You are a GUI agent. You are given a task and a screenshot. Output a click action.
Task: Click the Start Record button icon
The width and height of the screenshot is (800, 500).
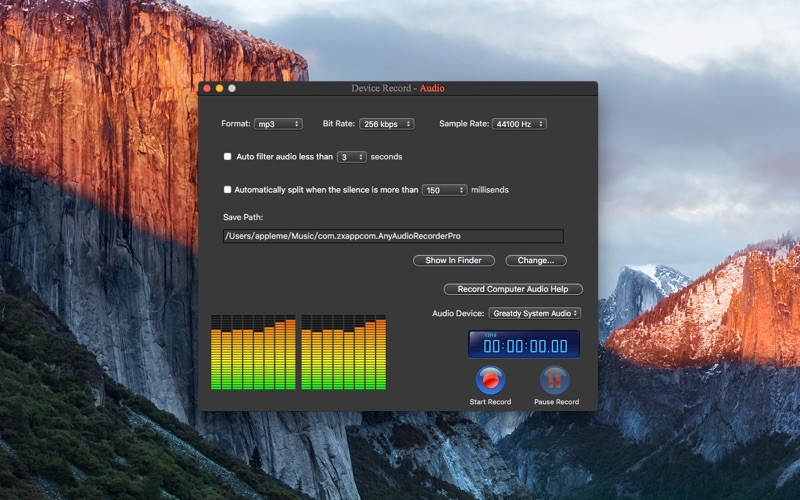(490, 380)
